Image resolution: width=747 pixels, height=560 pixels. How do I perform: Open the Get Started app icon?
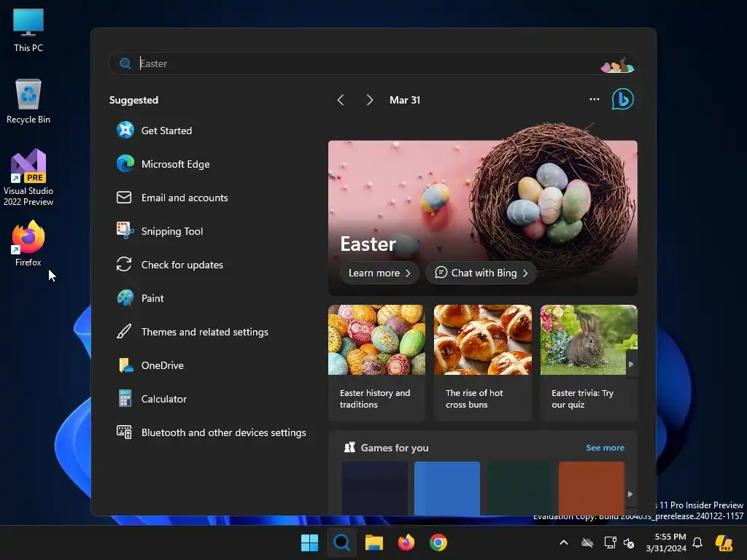[125, 130]
